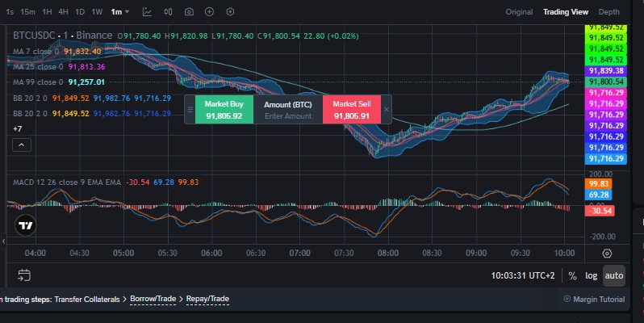The image size is (644, 323).
Task: Open the indicators chart-line icon
Action: (147, 12)
